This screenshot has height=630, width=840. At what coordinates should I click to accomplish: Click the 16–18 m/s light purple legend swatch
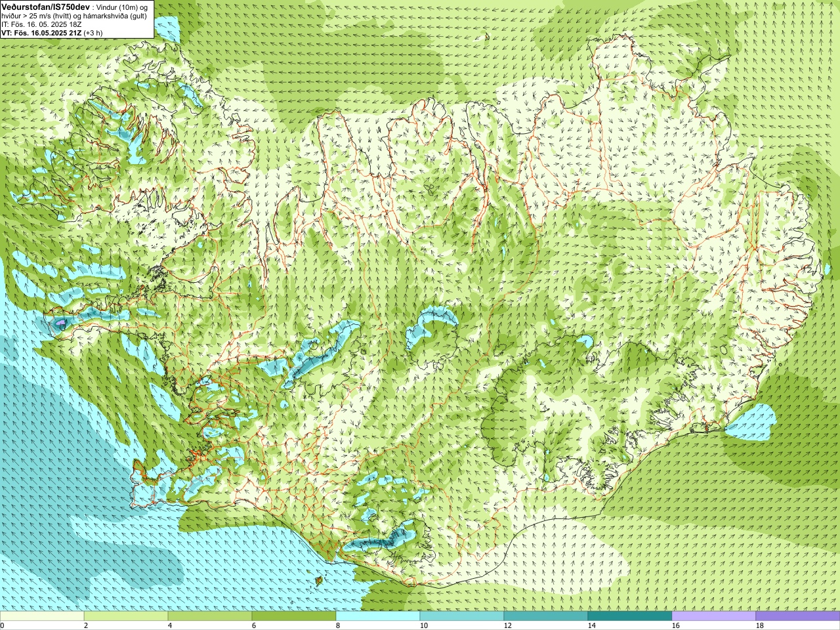(714, 616)
